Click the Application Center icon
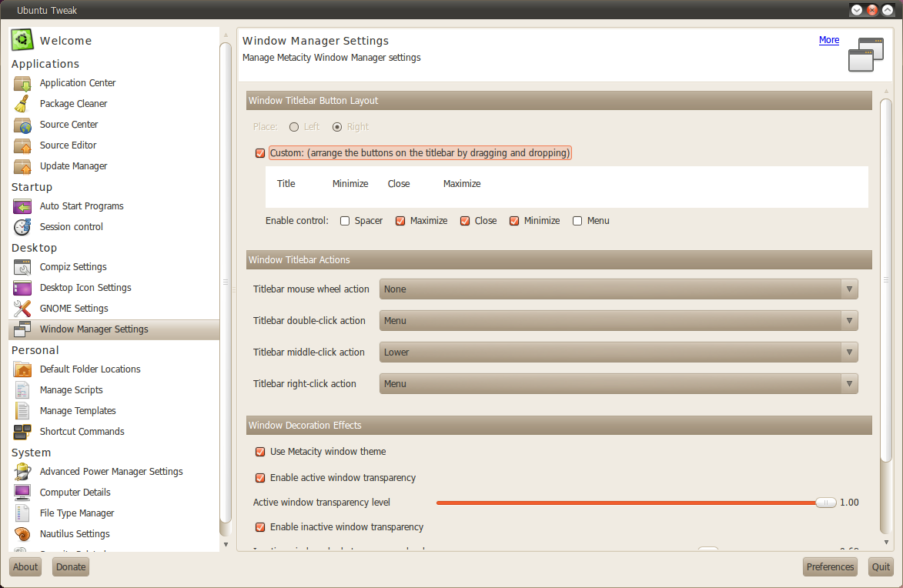 click(22, 84)
